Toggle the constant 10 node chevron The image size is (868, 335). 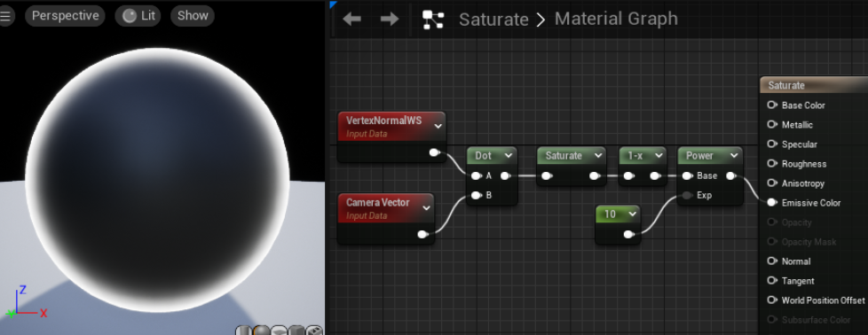point(632,214)
